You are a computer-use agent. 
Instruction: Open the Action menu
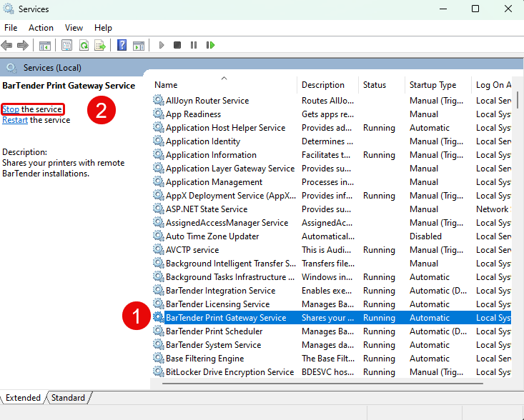(x=41, y=28)
